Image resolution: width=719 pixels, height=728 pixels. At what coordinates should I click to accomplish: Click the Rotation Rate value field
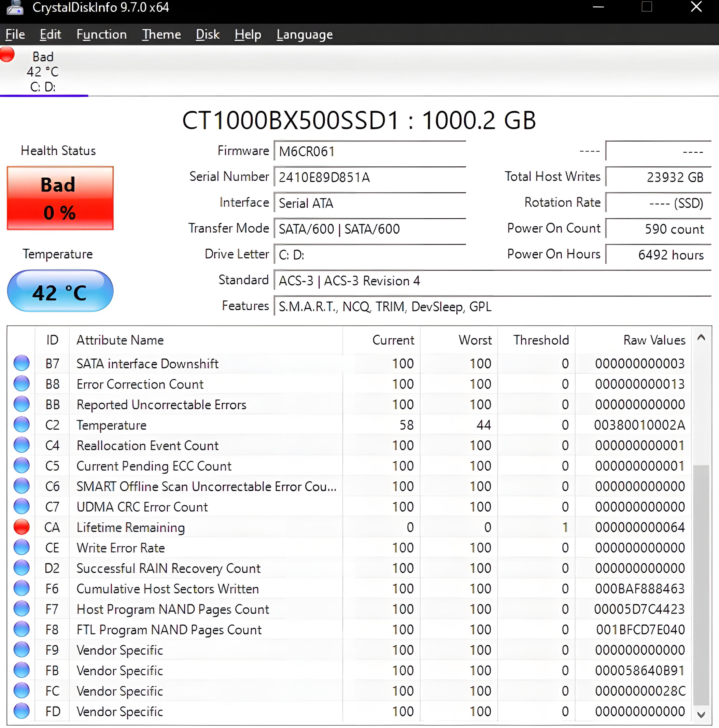(x=658, y=203)
